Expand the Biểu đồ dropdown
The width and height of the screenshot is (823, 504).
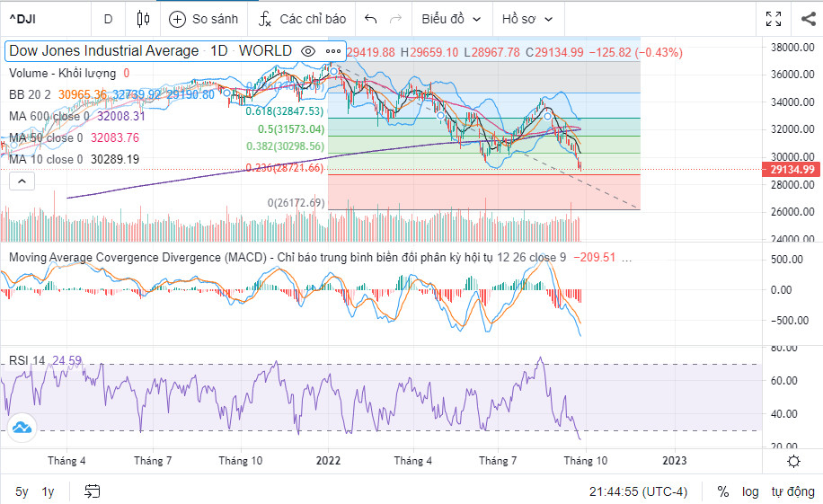click(451, 20)
